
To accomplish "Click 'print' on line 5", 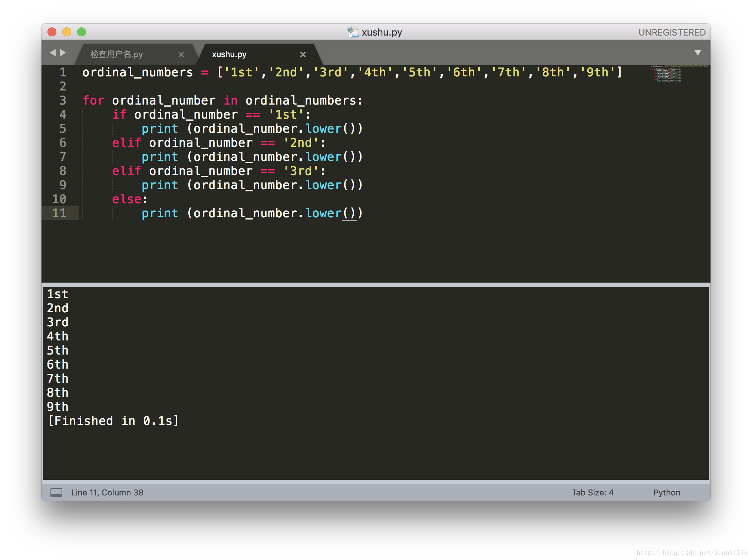I will click(x=160, y=128).
